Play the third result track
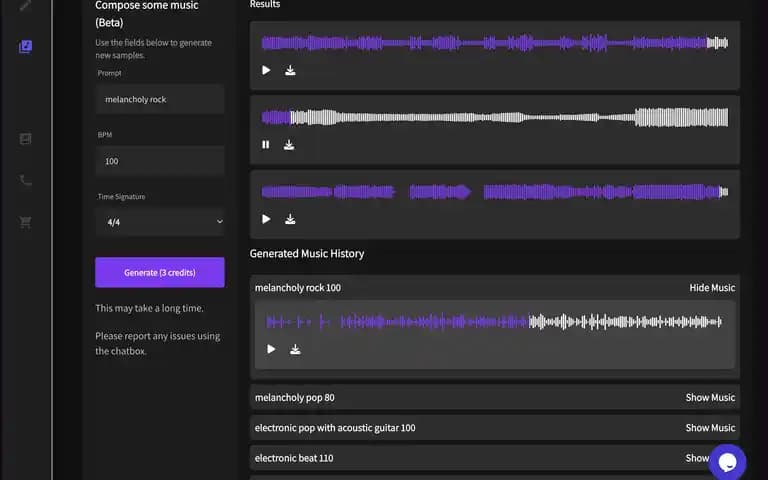Image resolution: width=768 pixels, height=480 pixels. pos(266,219)
